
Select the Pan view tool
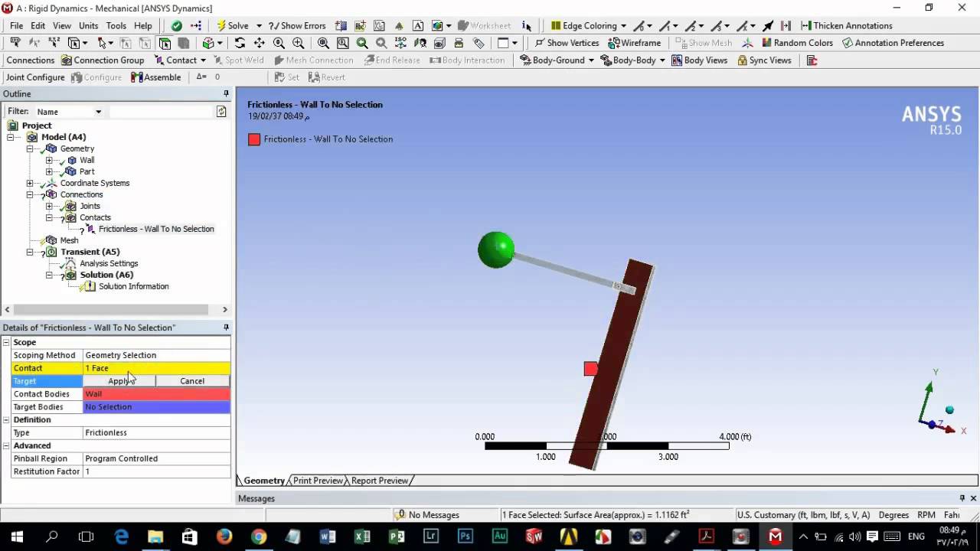pos(260,43)
